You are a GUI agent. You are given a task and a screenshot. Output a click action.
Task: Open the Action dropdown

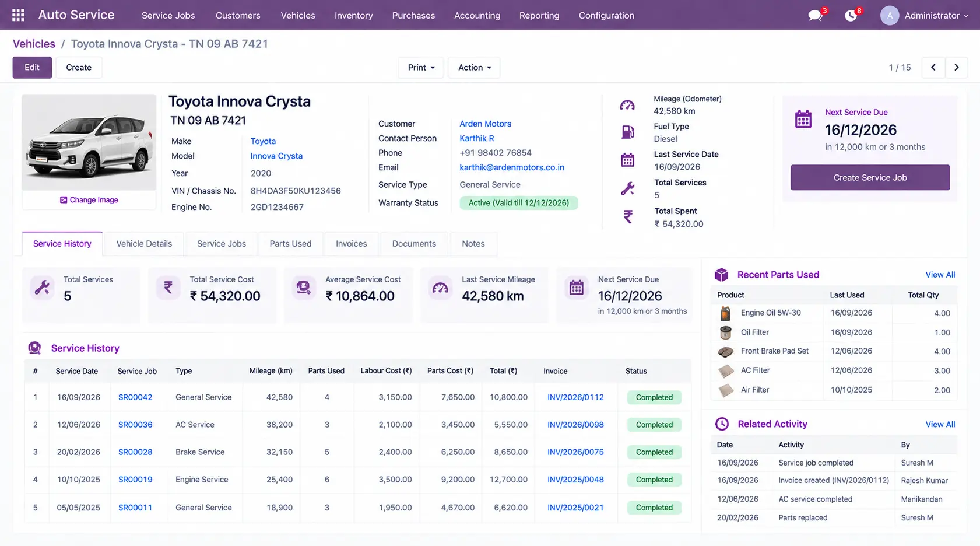pyautogui.click(x=474, y=68)
